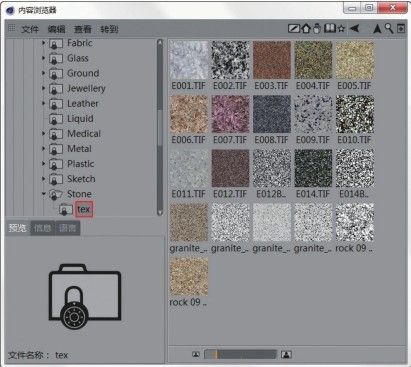
Task: Select the E003.TIF brown texture thumbnail
Action: tap(272, 60)
